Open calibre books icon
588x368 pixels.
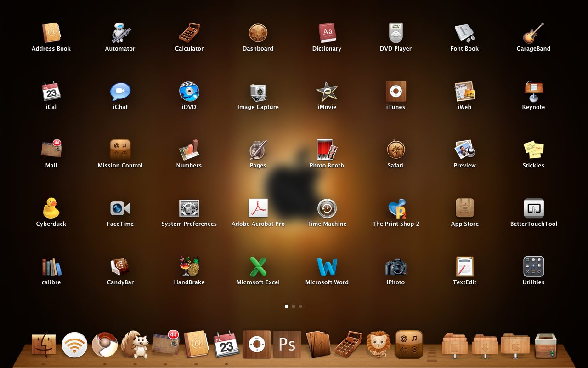pos(51,266)
